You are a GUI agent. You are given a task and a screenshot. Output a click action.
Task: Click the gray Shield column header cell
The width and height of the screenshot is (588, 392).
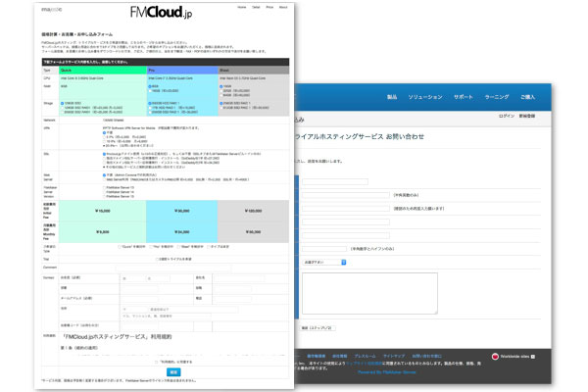pos(254,71)
